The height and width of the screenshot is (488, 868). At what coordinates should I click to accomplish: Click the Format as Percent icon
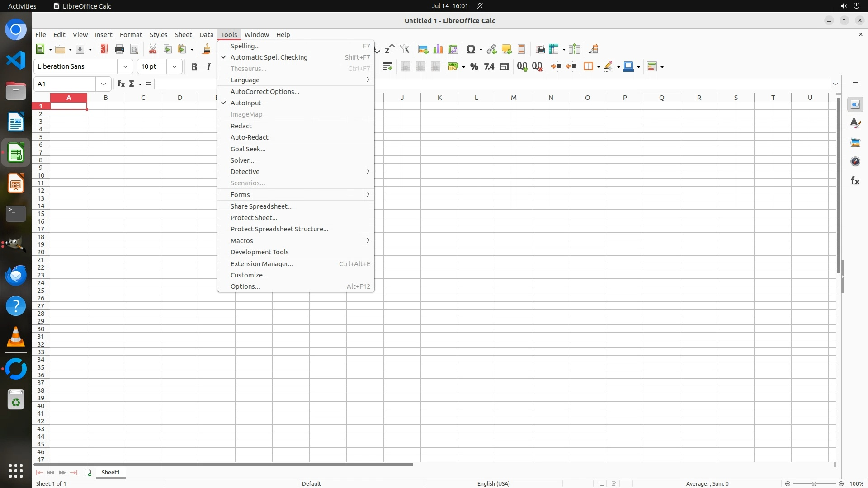click(474, 67)
